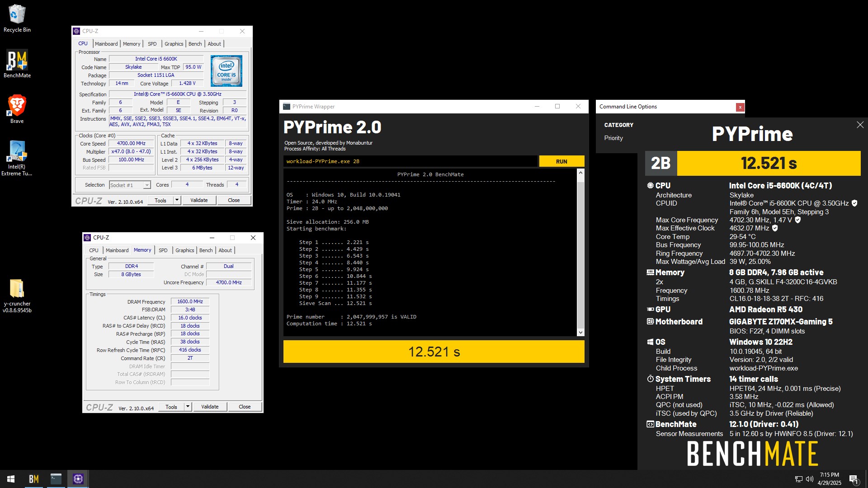Switch to Memory tab in top CPU-Z
This screenshot has height=488, width=868.
click(x=132, y=44)
